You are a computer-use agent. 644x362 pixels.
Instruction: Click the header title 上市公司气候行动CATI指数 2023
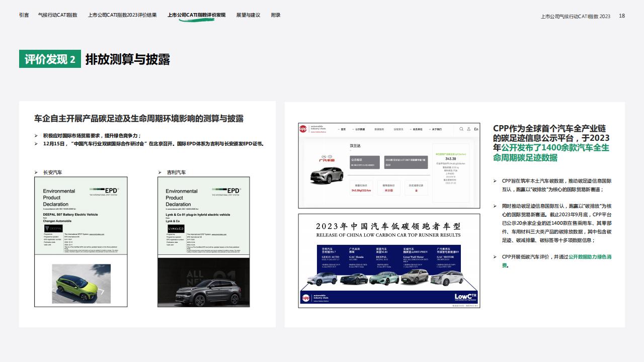pos(576,16)
